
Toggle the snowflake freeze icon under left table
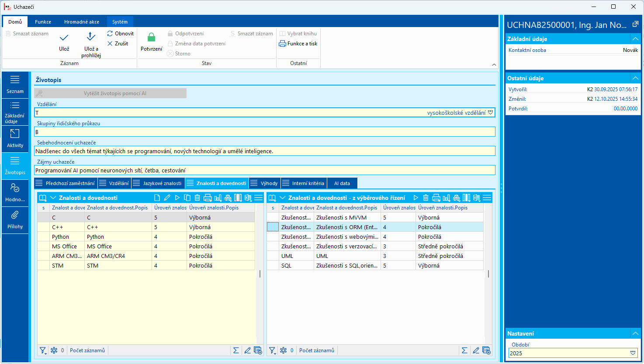[54, 350]
